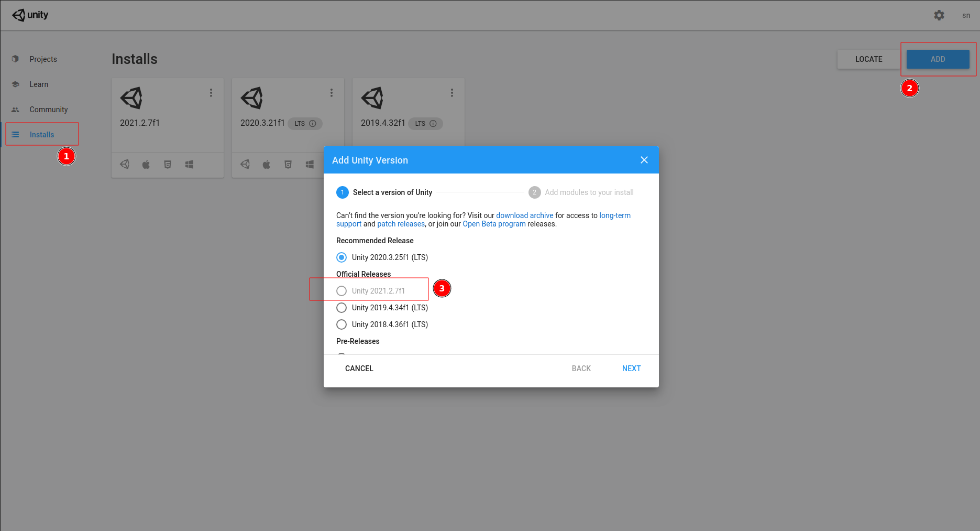Click Unity module icon under 2020.3.21f1
This screenshot has width=980, height=531.
click(245, 164)
